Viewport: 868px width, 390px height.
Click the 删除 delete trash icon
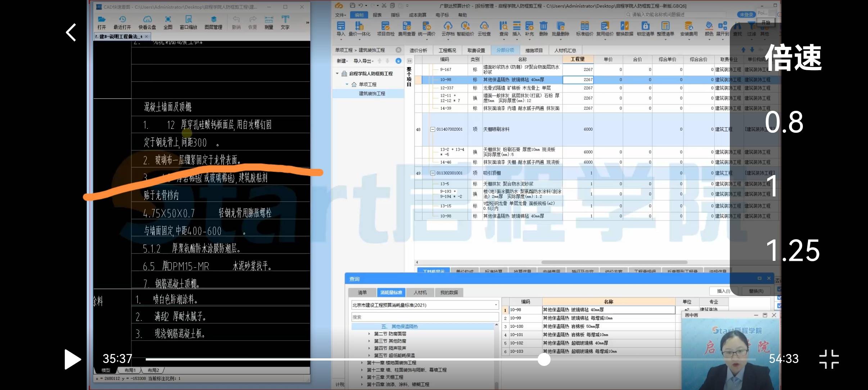(543, 29)
